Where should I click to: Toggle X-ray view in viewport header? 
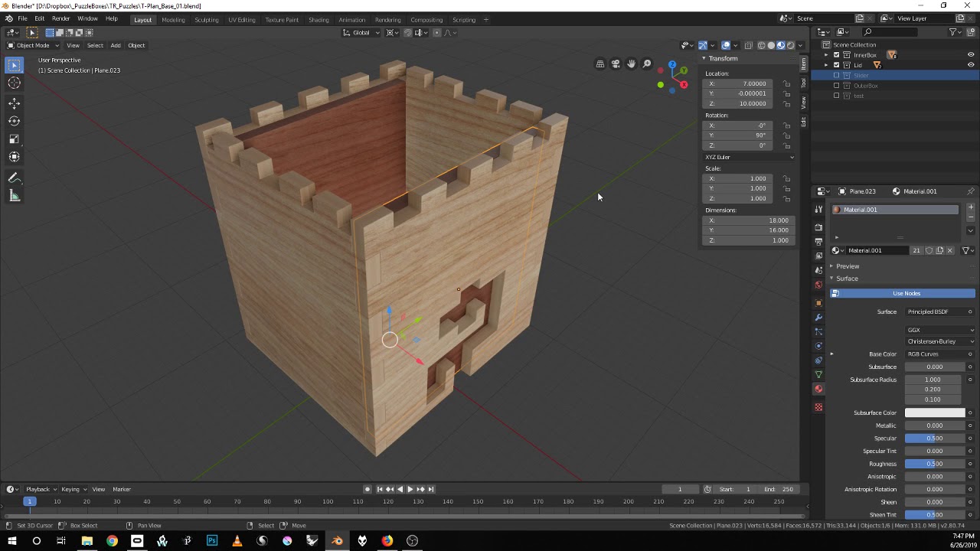[x=749, y=45]
